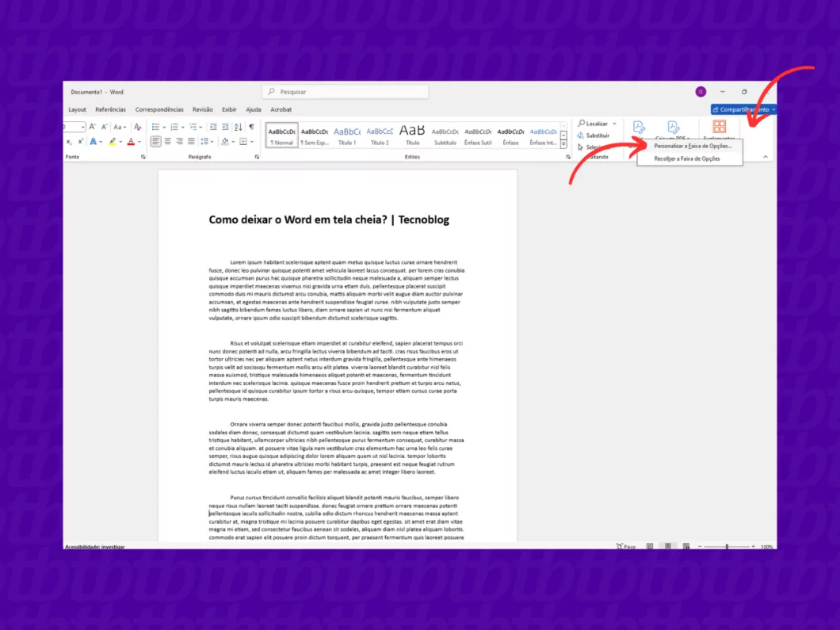Shrink font size with the smaller A icon
840x630 pixels.
click(x=104, y=127)
